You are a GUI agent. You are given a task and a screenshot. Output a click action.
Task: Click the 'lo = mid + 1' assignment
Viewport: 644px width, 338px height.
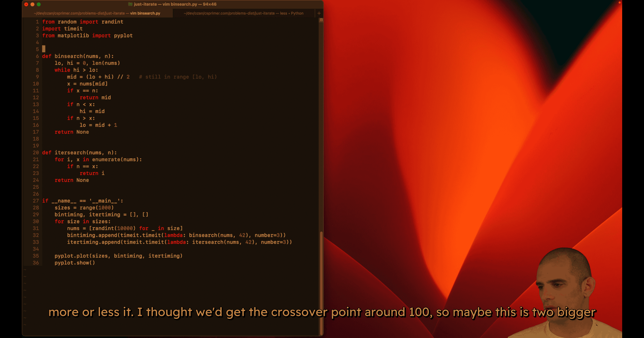coord(98,125)
